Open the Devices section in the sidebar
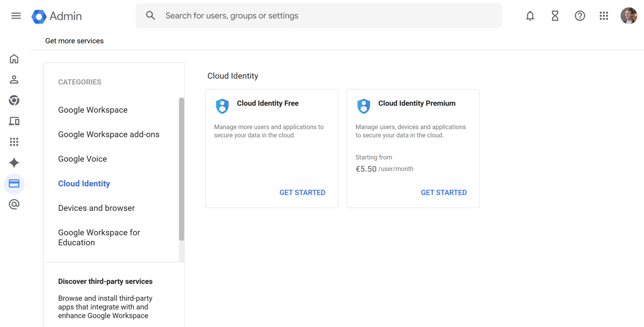This screenshot has width=644, height=327. 14,121
